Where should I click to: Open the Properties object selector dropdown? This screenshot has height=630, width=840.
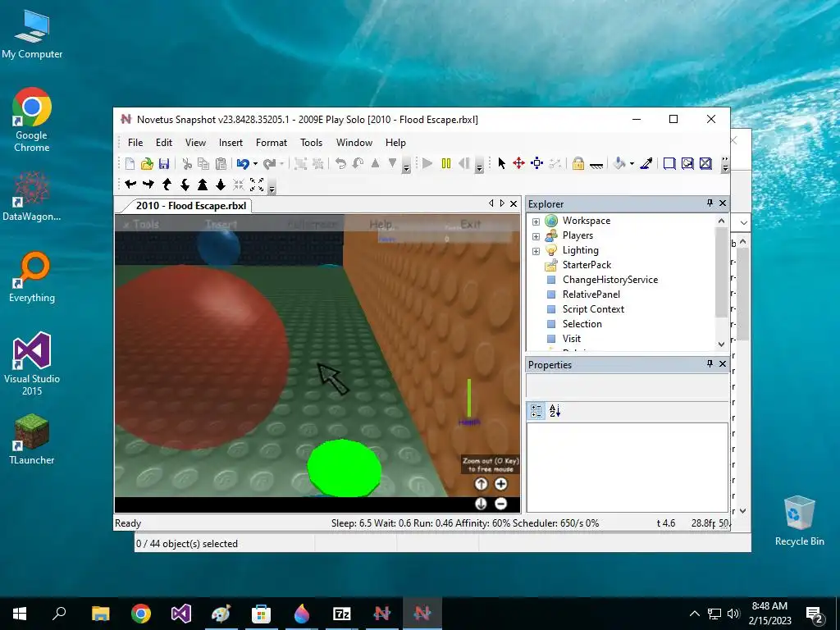(x=628, y=386)
